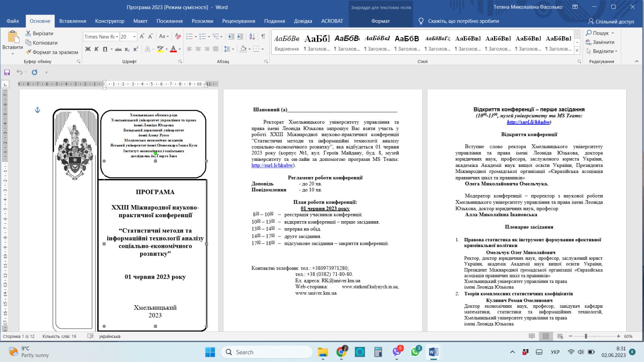Viewport: 644px width, 362px height.
Task: Click the Paste (Вставити) clipboard icon
Action: coord(13,37)
